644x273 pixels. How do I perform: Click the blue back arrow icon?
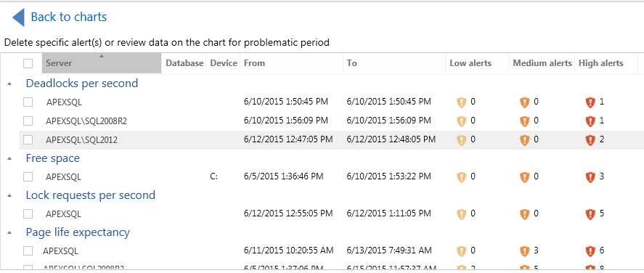point(18,17)
